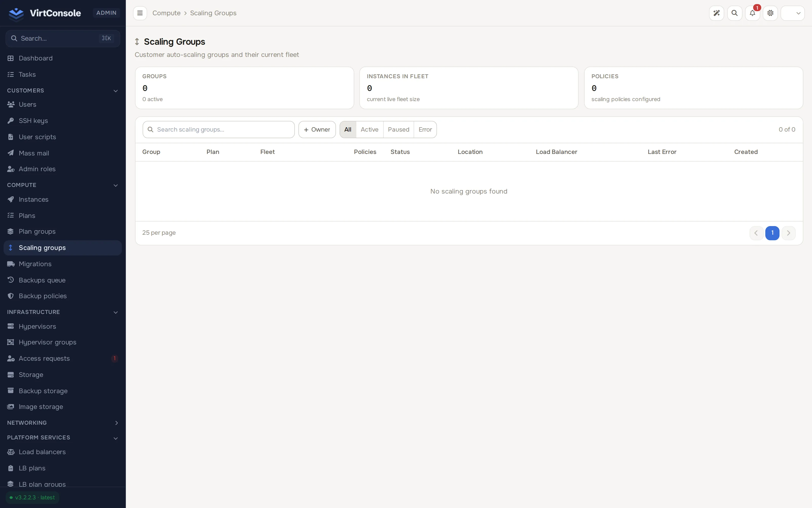The height and width of the screenshot is (508, 812).
Task: Expand the NETWORKING sidebar section
Action: click(63, 423)
